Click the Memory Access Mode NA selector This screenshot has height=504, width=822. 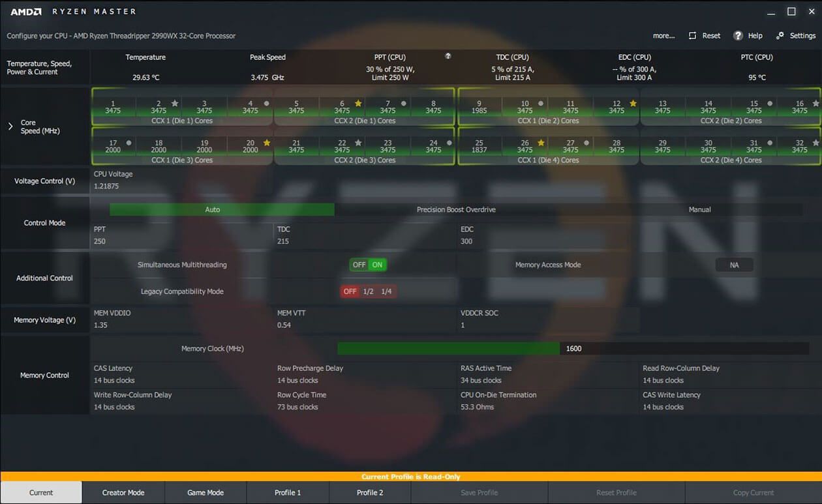(735, 265)
